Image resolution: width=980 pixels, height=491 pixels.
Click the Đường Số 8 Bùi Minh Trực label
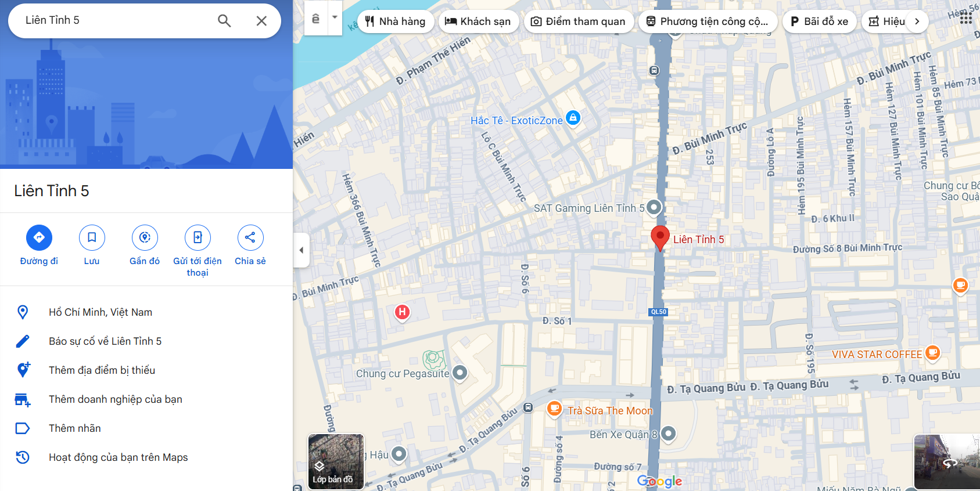[x=848, y=248]
